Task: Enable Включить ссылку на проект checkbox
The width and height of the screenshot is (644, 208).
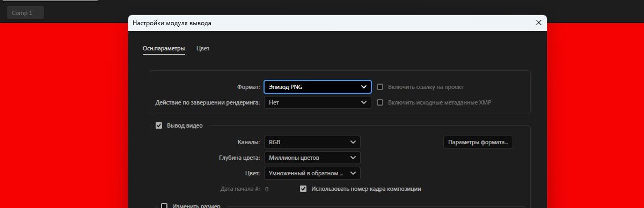Action: tap(380, 87)
